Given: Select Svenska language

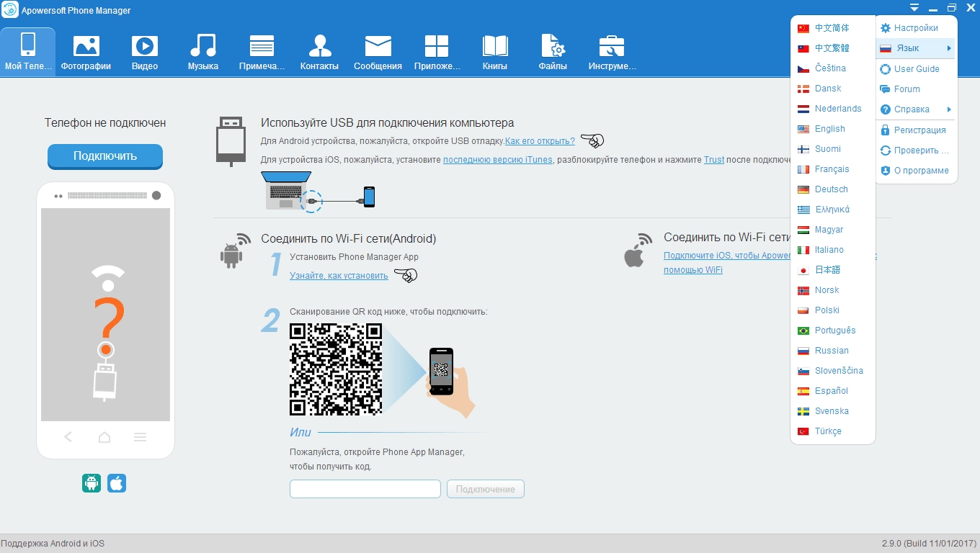Looking at the screenshot, I should click(832, 411).
